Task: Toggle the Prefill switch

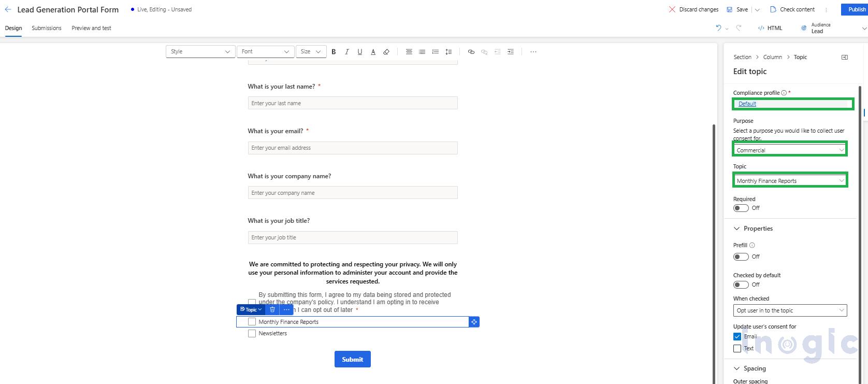Action: [741, 257]
